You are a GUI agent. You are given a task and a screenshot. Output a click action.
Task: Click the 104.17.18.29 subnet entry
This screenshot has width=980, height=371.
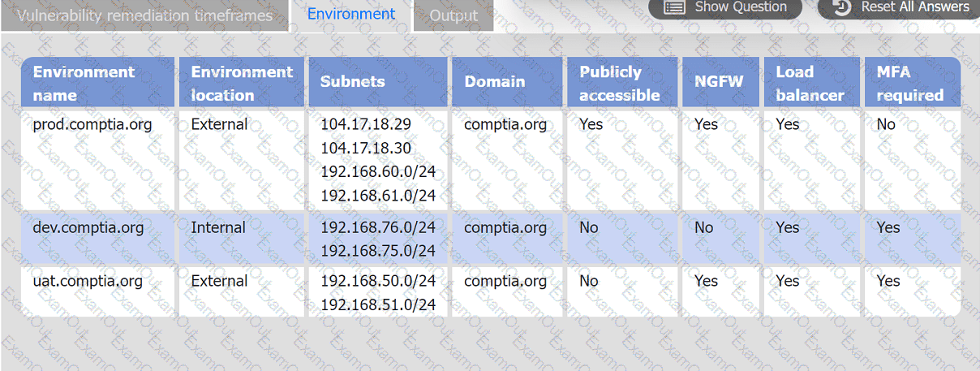[366, 125]
